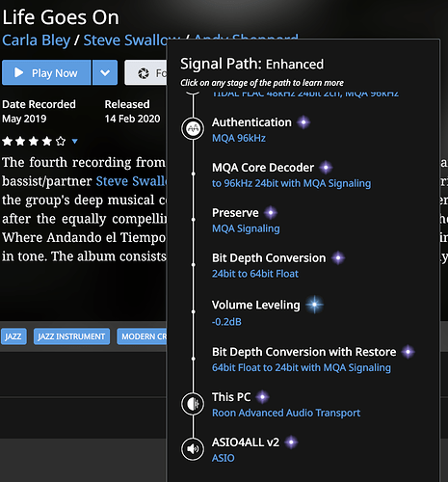Set the album rating to five stars
448x482 pixels.
61,141
